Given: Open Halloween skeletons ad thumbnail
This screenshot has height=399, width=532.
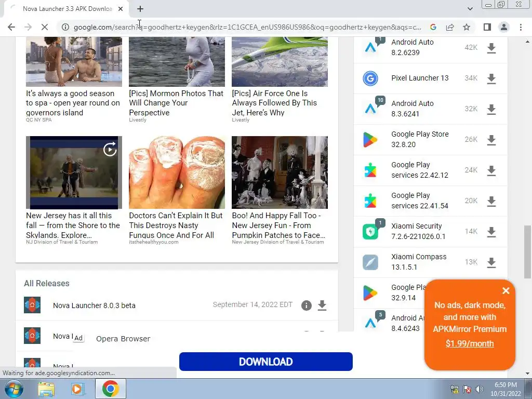Looking at the screenshot, I should pyautogui.click(x=280, y=172).
